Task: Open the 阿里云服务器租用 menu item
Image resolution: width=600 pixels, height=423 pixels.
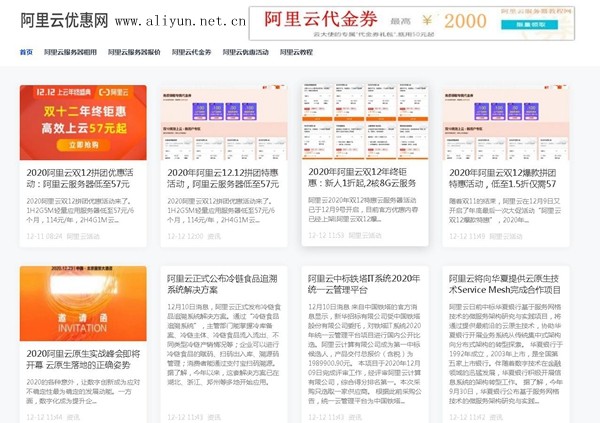Action: 70,52
